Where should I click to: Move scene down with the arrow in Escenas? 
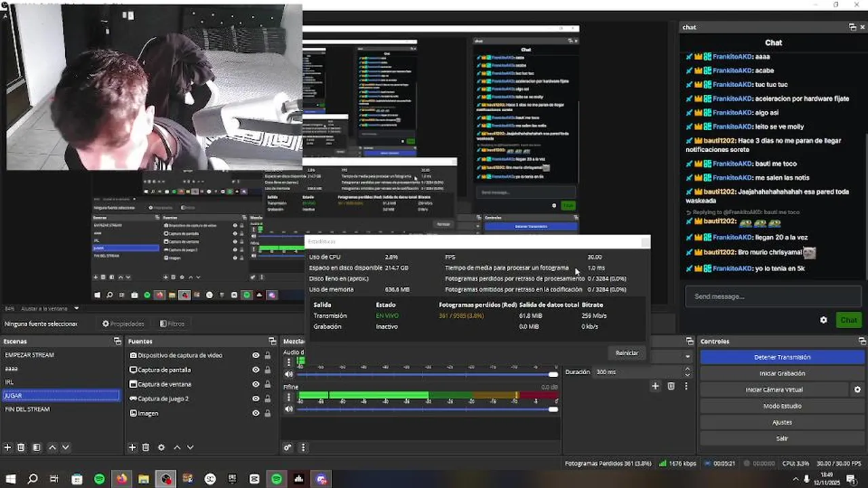66,447
